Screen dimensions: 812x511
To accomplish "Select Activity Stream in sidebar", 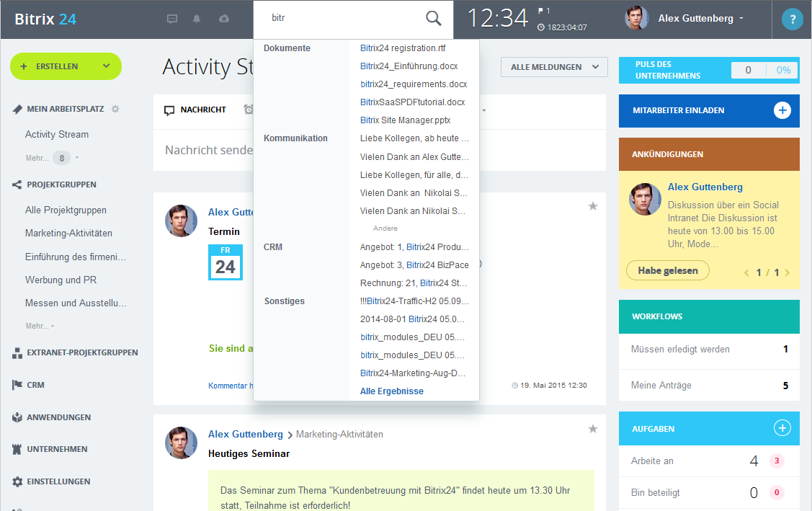I will [x=57, y=134].
